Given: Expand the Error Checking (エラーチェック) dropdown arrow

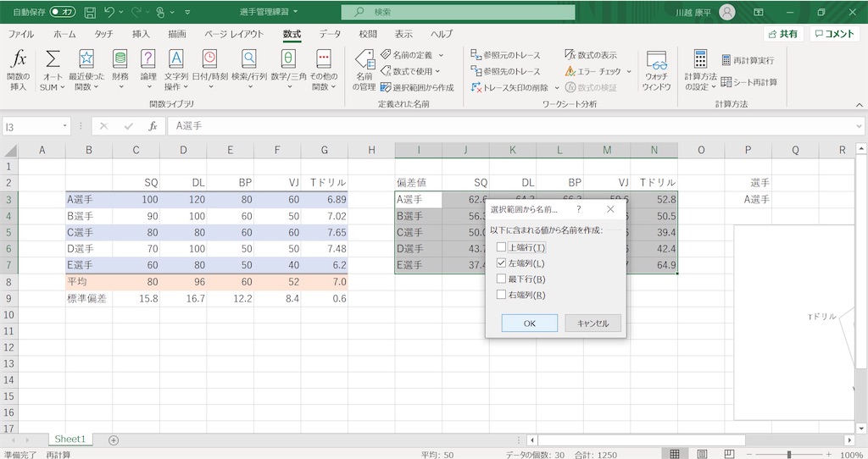Looking at the screenshot, I should tap(629, 71).
